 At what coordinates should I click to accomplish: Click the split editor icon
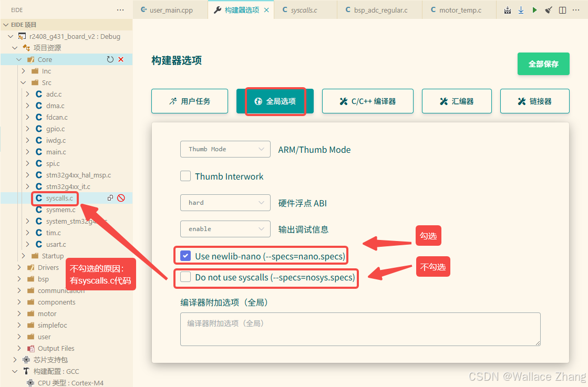pos(562,10)
